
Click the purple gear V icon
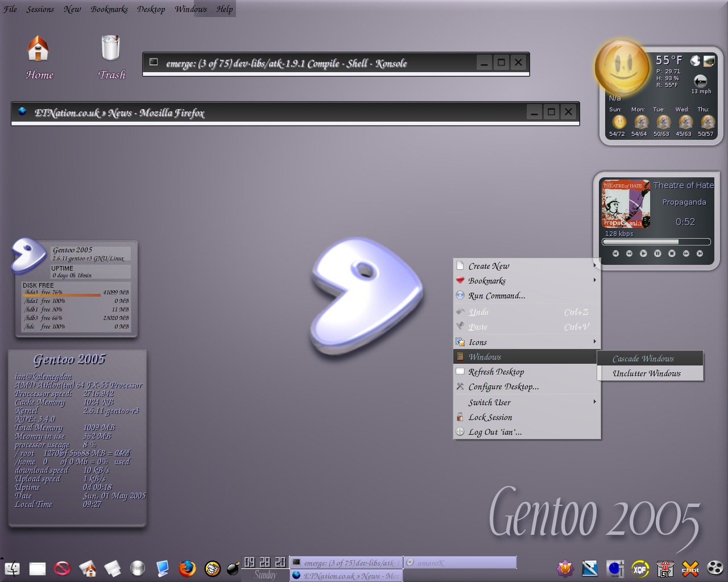[x=565, y=568]
